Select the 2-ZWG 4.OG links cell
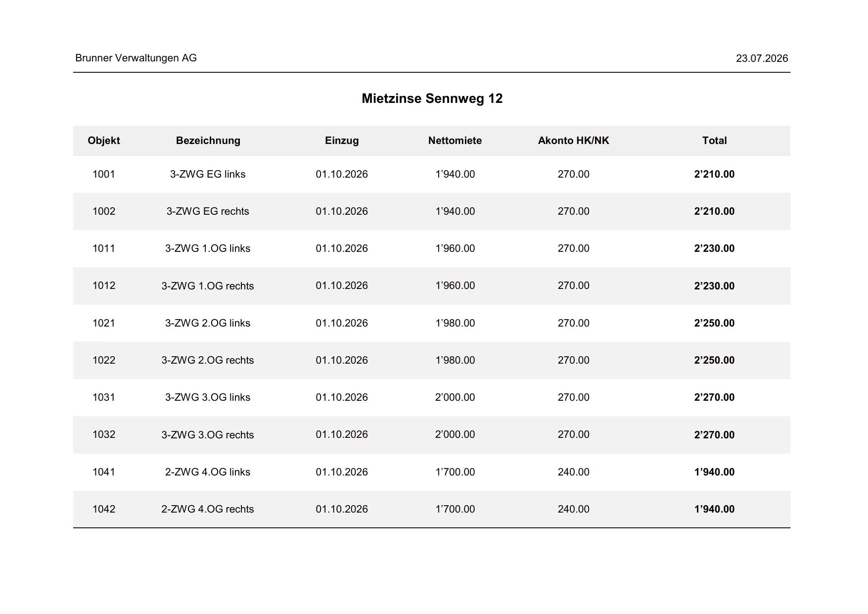This screenshot has height=614, width=868. coord(208,472)
